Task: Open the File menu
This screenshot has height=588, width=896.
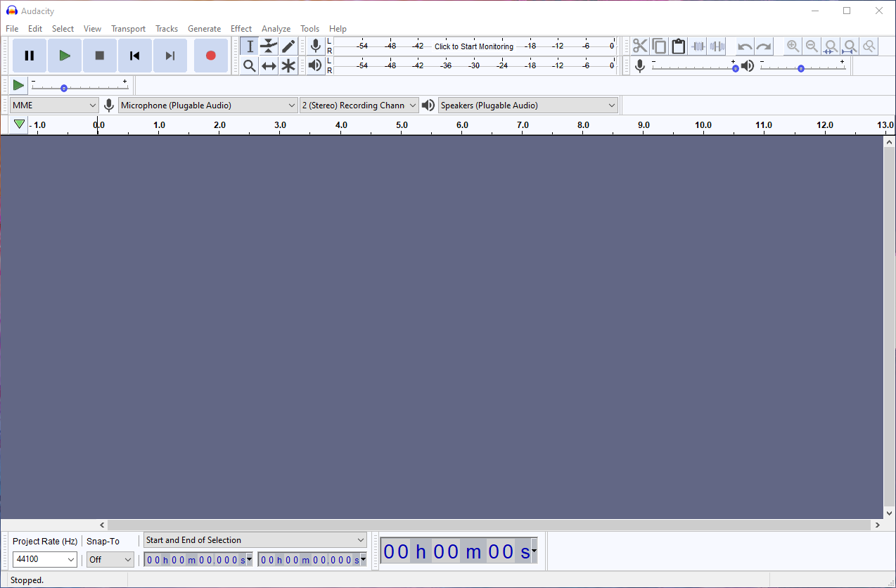Action: click(12, 29)
